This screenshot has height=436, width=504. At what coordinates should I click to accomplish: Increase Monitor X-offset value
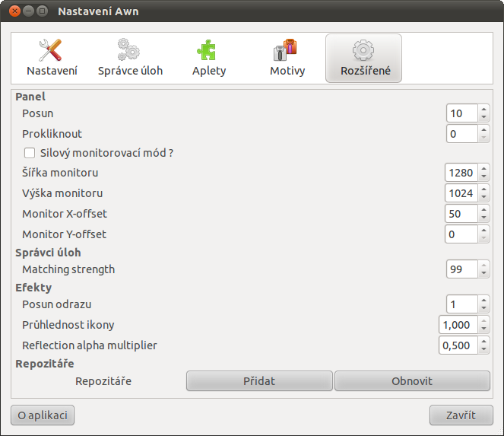point(483,210)
